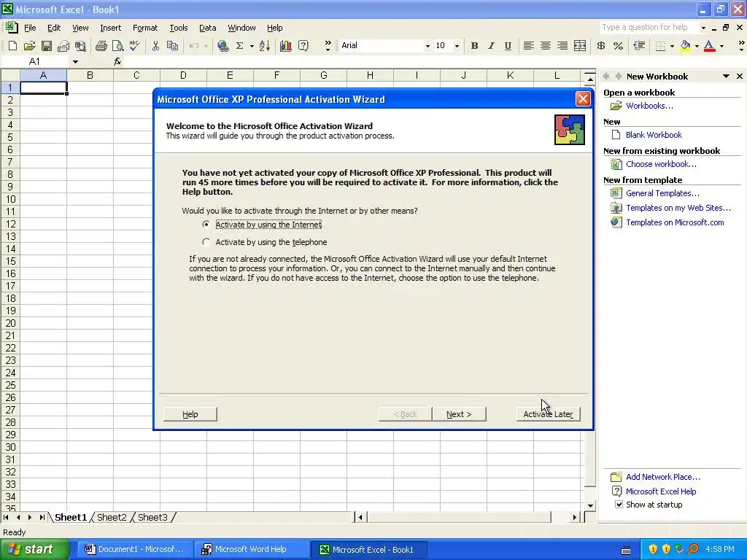Open the Data menu

point(207,28)
